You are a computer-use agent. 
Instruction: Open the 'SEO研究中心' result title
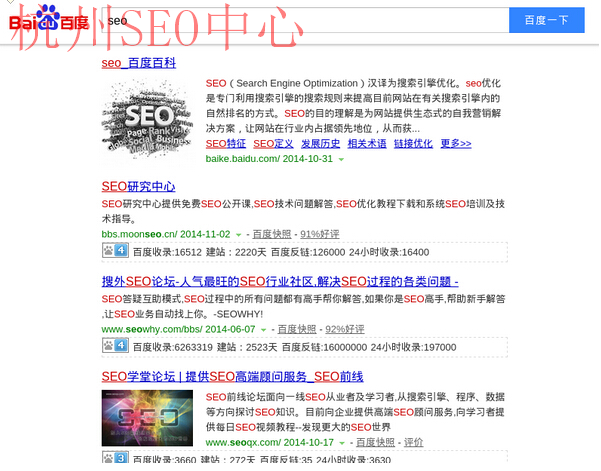click(138, 187)
